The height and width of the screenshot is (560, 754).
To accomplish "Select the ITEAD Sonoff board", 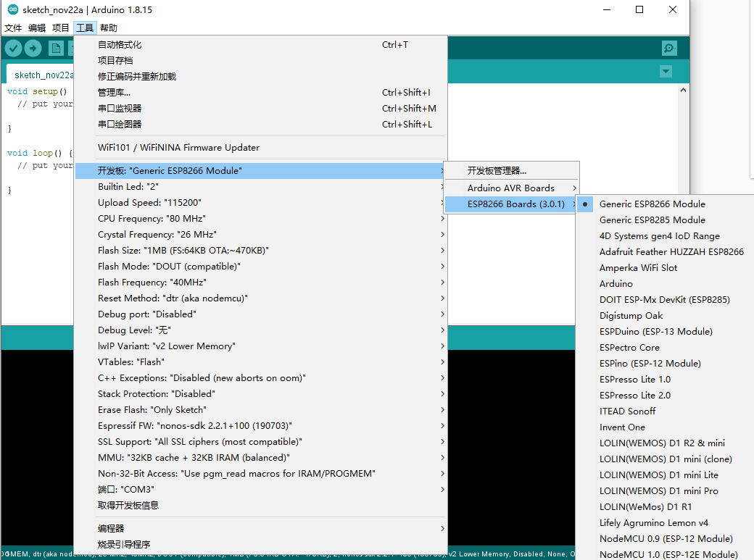I will coord(665,411).
